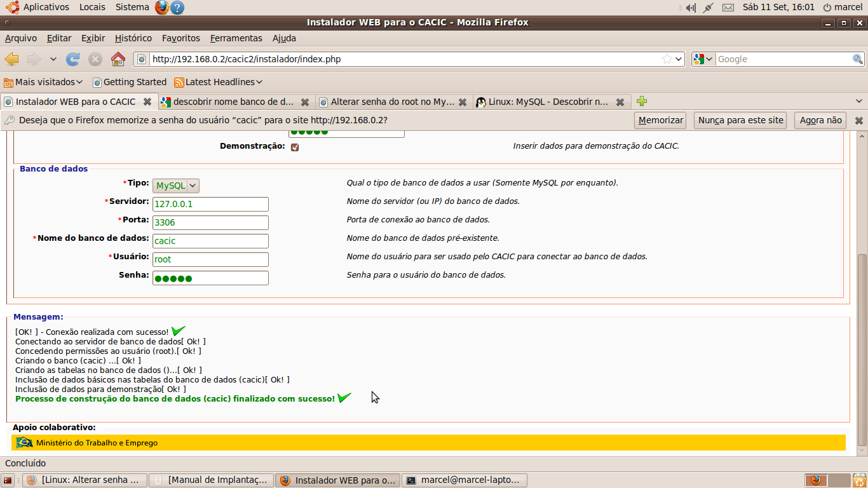Click the volume speaker icon in the panel
The image size is (868, 488).
[x=691, y=8]
